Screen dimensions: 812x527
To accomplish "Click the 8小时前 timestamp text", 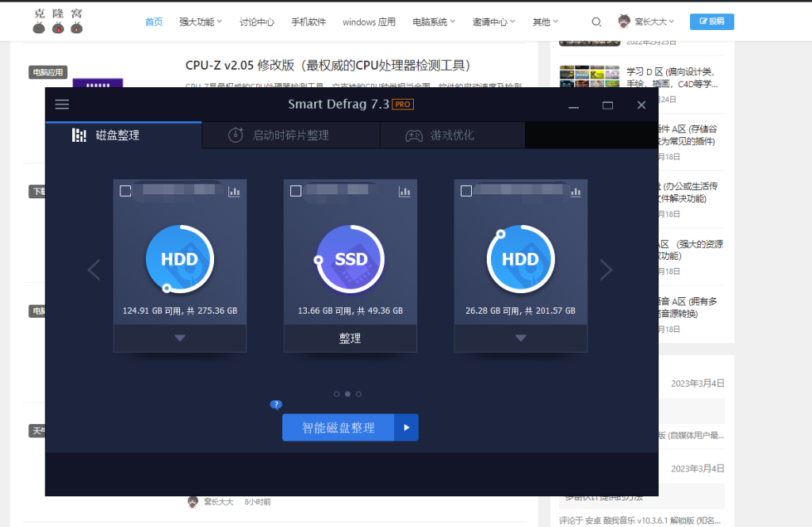I will (x=258, y=502).
